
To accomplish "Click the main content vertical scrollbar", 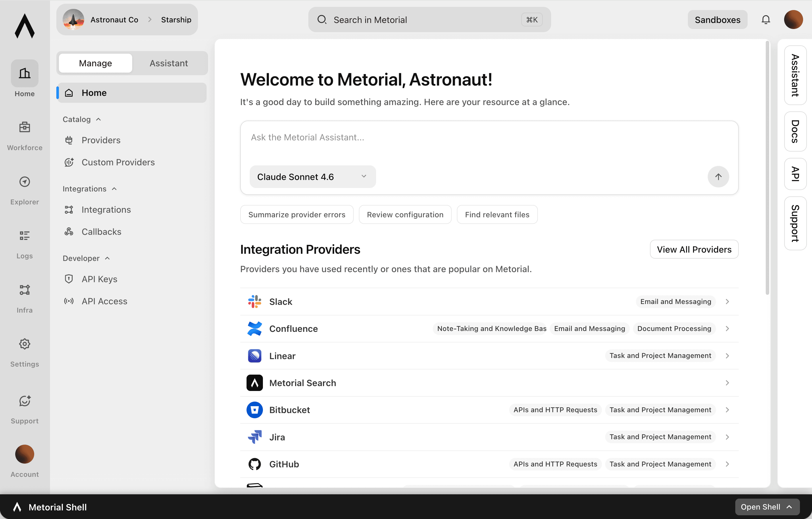I will pos(767,167).
